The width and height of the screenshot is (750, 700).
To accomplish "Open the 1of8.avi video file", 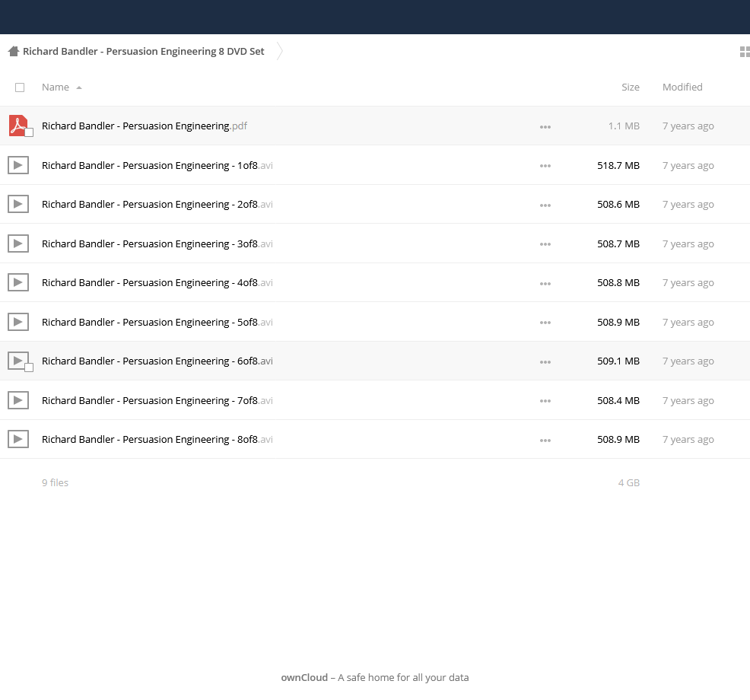I will click(x=157, y=166).
